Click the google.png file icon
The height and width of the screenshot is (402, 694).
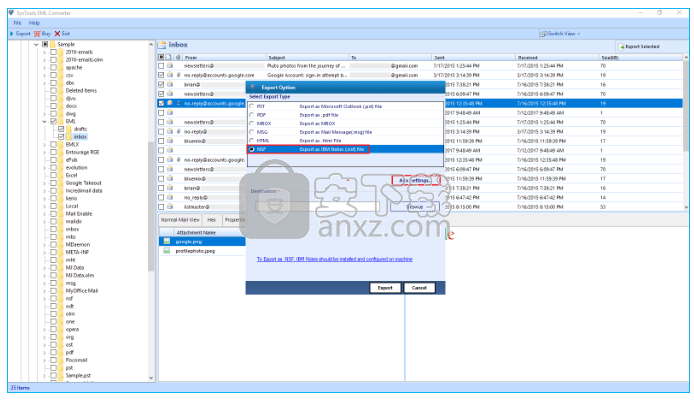(x=166, y=242)
